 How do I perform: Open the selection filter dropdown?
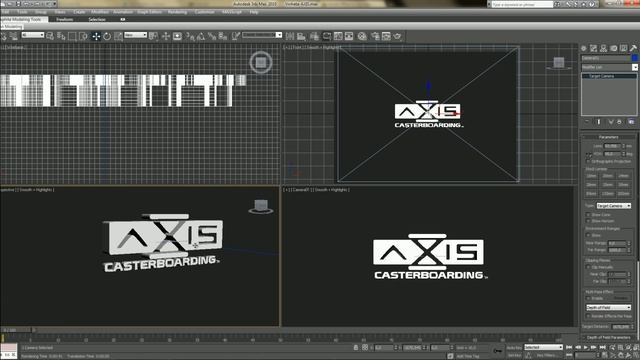33,35
